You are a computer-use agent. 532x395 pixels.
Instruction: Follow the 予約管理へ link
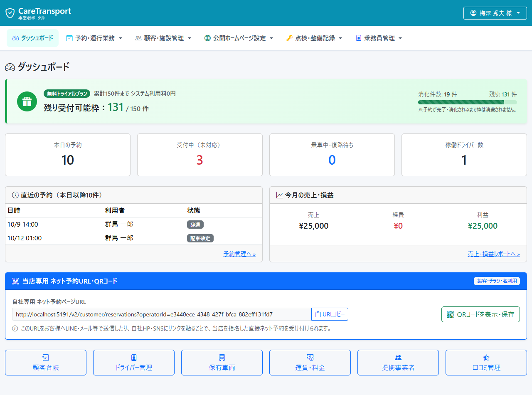click(239, 254)
